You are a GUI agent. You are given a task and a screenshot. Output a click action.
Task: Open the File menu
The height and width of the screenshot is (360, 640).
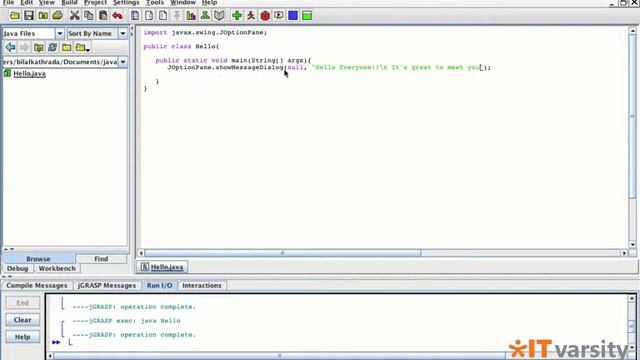point(8,2)
